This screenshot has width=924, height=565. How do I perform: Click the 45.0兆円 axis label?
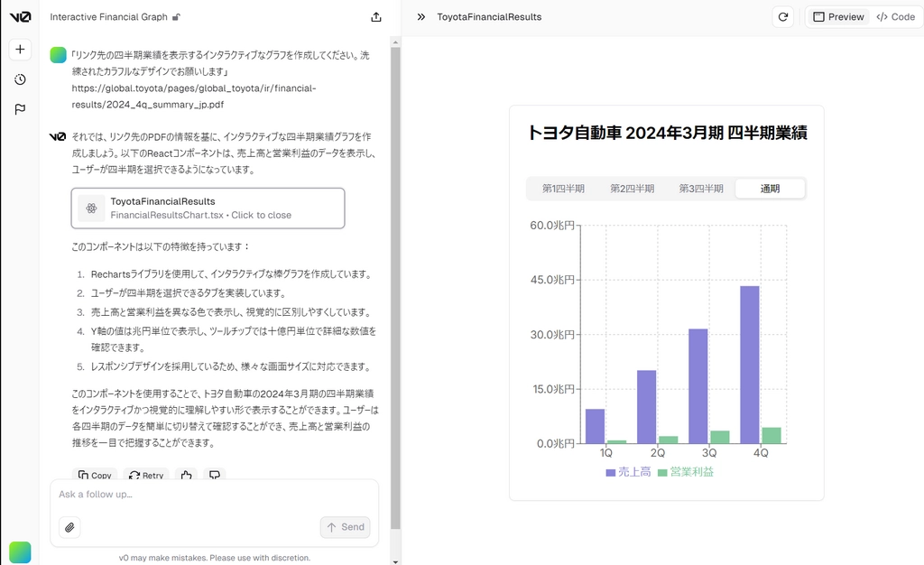click(x=552, y=280)
